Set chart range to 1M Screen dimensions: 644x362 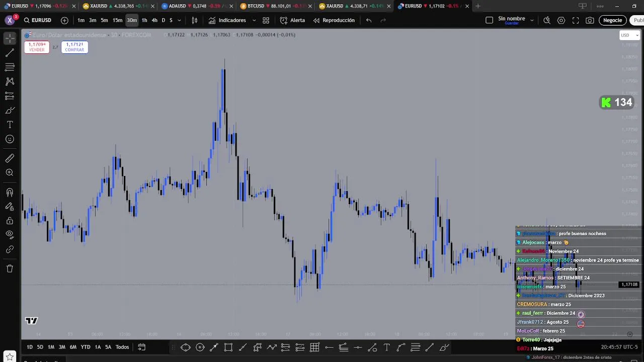click(x=51, y=347)
